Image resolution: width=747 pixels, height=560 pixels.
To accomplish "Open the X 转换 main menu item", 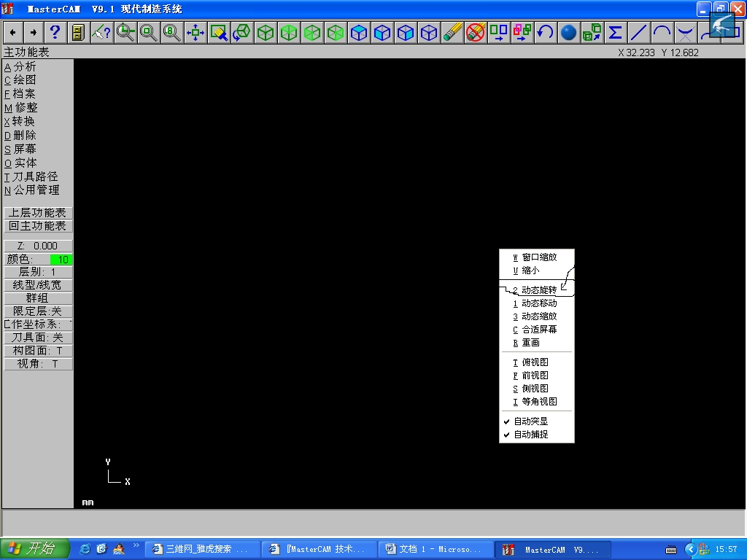I will (20, 122).
